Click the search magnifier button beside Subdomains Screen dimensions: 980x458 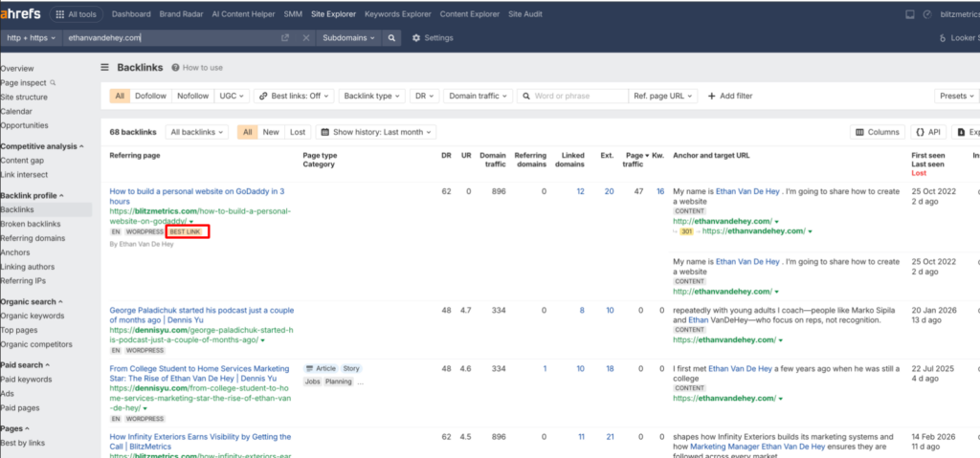(391, 38)
